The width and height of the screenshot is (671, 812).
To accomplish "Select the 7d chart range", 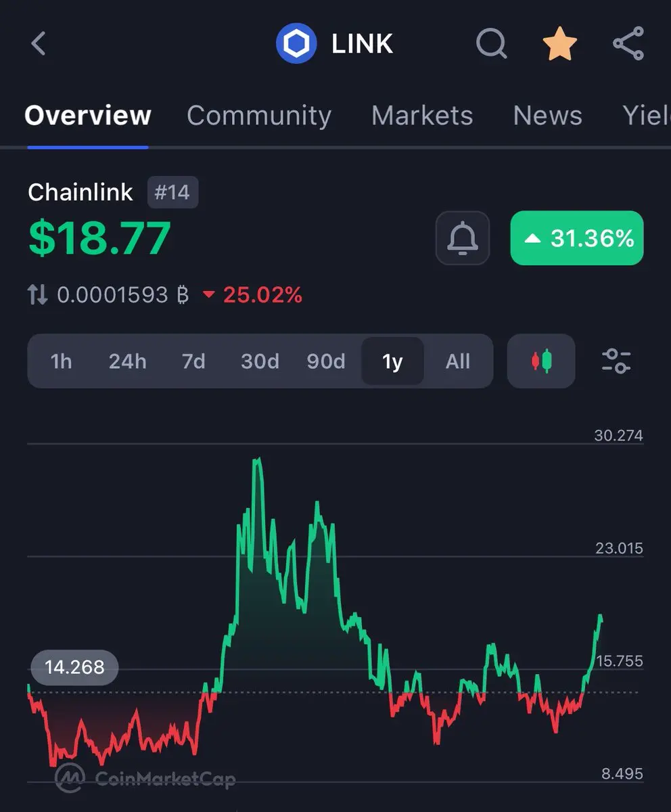I will click(193, 361).
